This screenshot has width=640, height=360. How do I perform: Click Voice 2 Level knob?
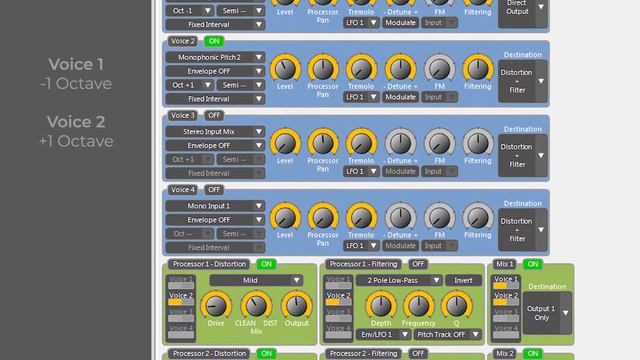[x=285, y=69]
